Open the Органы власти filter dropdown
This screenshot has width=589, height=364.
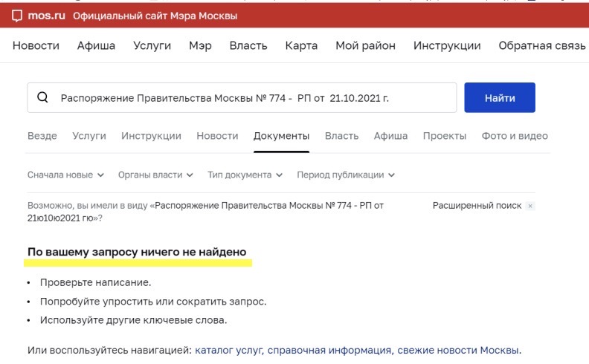[x=155, y=175]
